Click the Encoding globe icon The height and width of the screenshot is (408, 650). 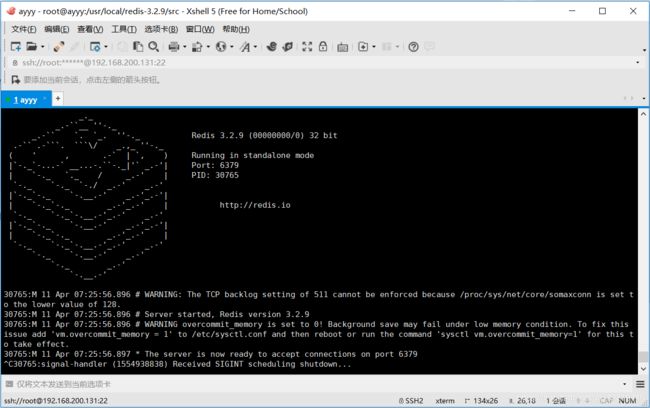221,46
